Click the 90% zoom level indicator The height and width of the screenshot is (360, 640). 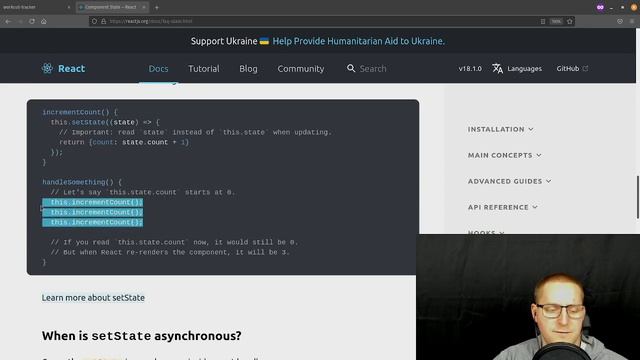556,21
